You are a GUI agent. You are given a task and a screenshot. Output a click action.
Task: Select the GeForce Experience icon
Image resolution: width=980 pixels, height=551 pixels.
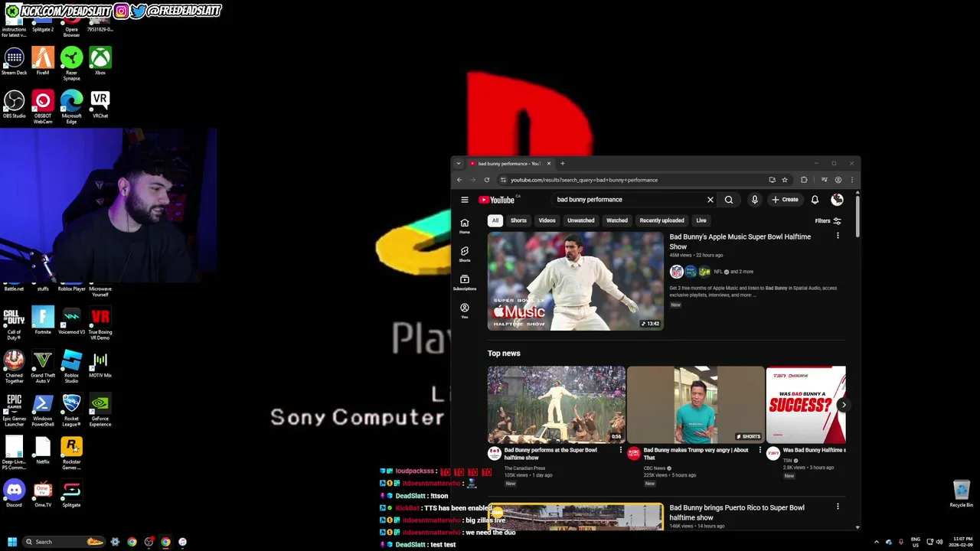tap(100, 410)
